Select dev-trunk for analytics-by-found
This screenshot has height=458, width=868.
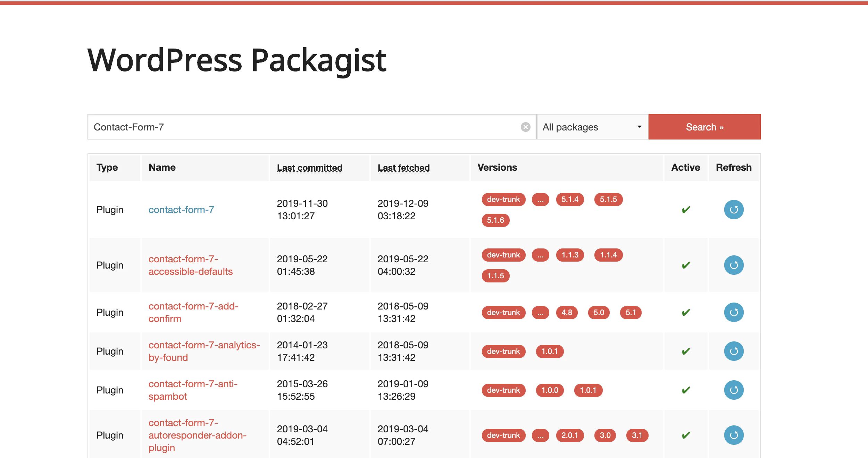tap(503, 351)
